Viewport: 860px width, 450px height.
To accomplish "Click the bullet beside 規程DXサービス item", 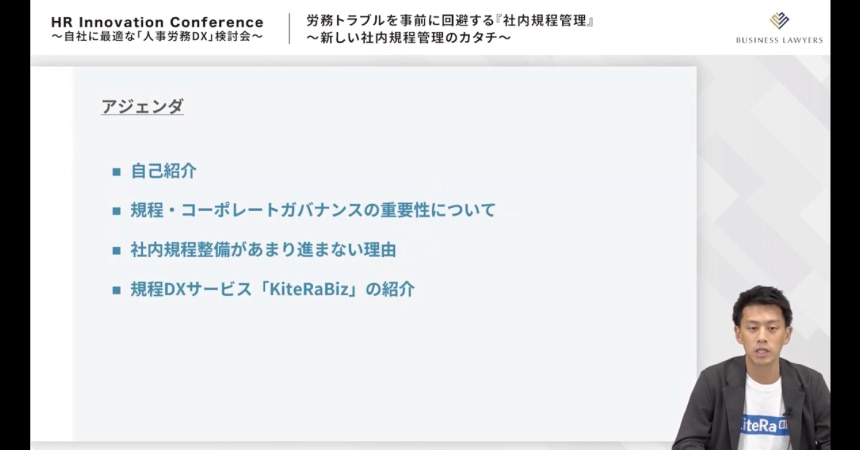I will pyautogui.click(x=116, y=290).
